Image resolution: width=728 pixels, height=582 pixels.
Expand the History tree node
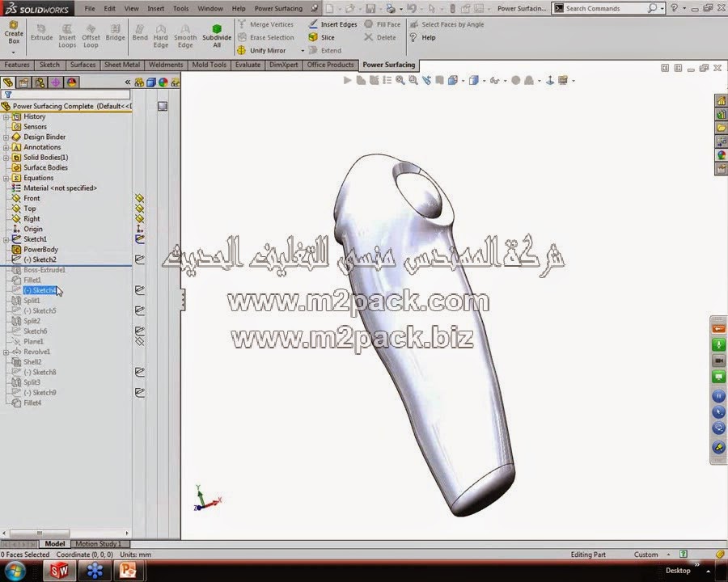coord(6,117)
